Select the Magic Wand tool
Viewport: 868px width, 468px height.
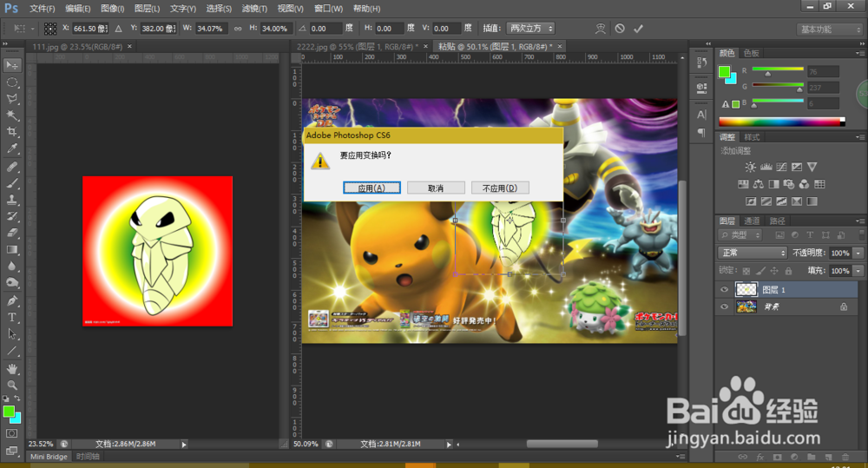pyautogui.click(x=11, y=115)
